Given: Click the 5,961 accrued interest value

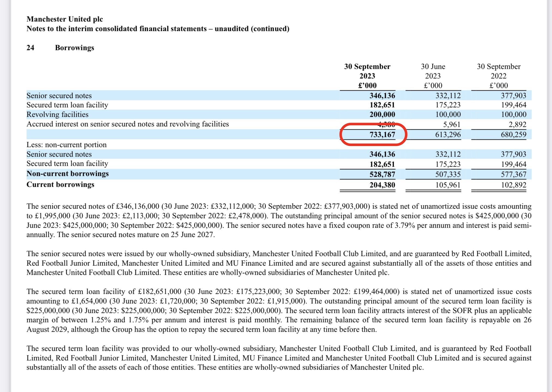Looking at the screenshot, I should tap(452, 124).
